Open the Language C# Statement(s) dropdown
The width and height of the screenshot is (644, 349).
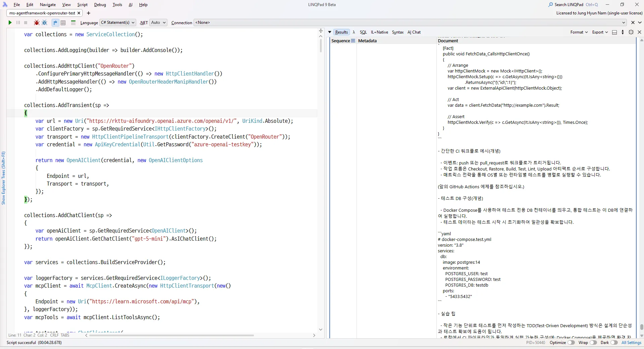118,22
